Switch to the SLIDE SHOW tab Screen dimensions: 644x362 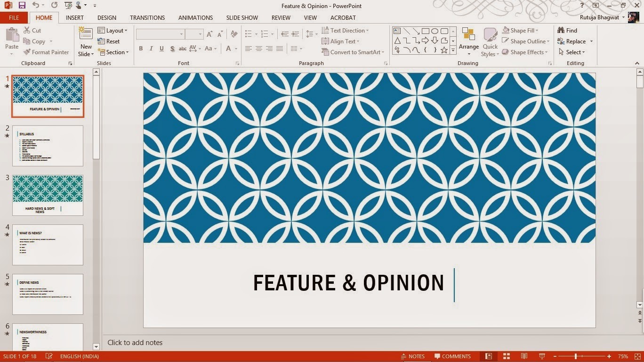[x=242, y=17]
